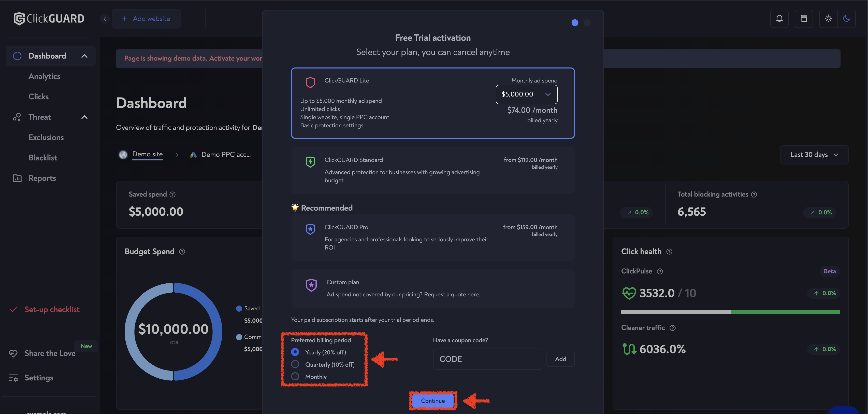
Task: Open Clicks in sidebar
Action: [x=38, y=97]
